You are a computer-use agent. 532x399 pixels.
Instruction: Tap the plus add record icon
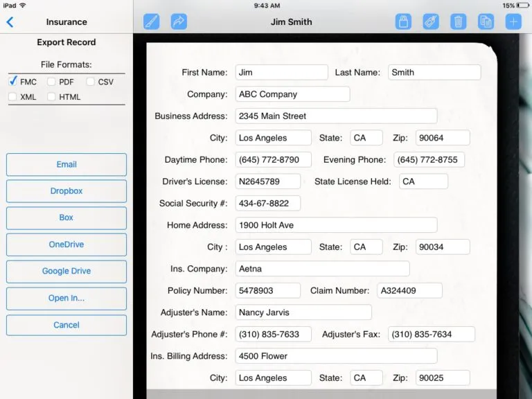click(513, 21)
